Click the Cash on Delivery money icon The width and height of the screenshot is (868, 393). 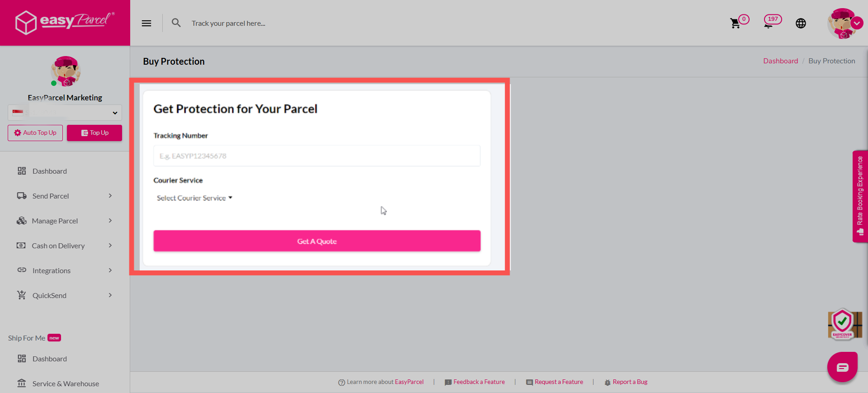point(21,245)
